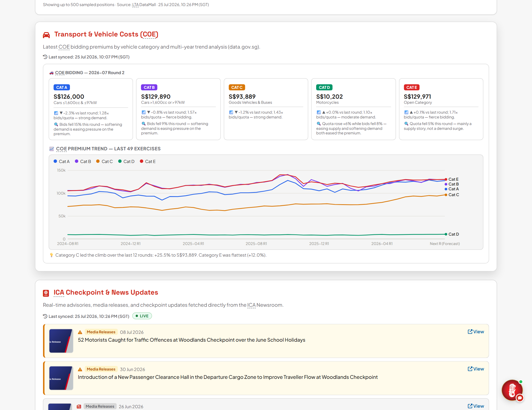This screenshot has width=532, height=410.
Task: Click the warning icon on 08 Jul 2026 release
Action: [x=80, y=332]
